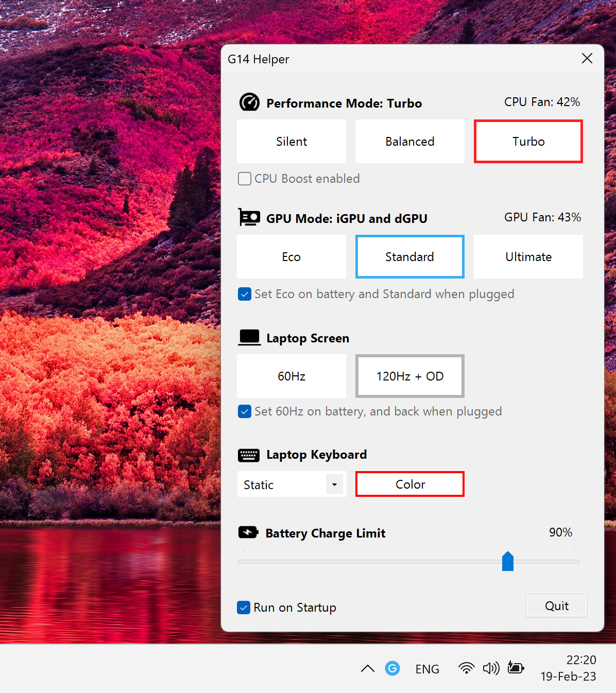Click the Laptop Keyboard icon
Viewport: 616px width, 693px height.
coord(249,455)
